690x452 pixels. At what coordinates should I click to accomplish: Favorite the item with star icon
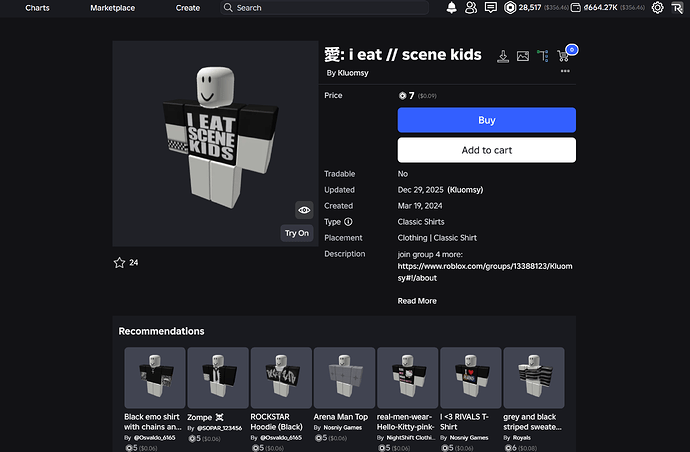[119, 263]
